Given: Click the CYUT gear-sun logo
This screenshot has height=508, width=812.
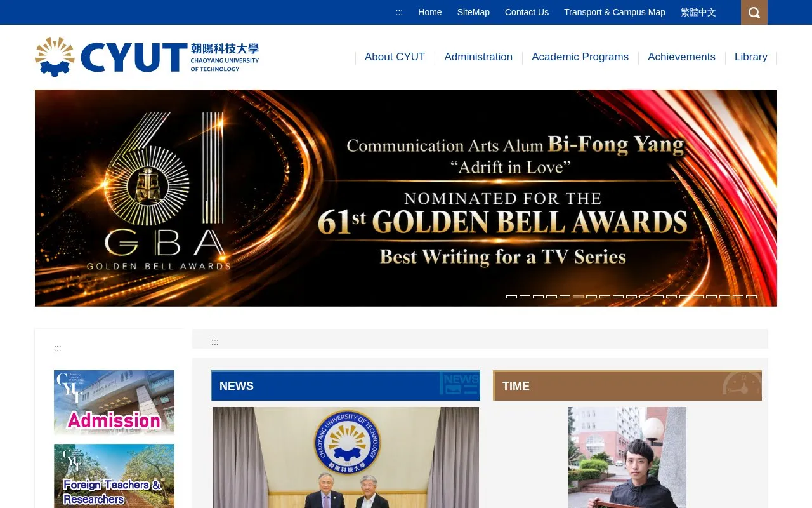Looking at the screenshot, I should click(x=55, y=57).
